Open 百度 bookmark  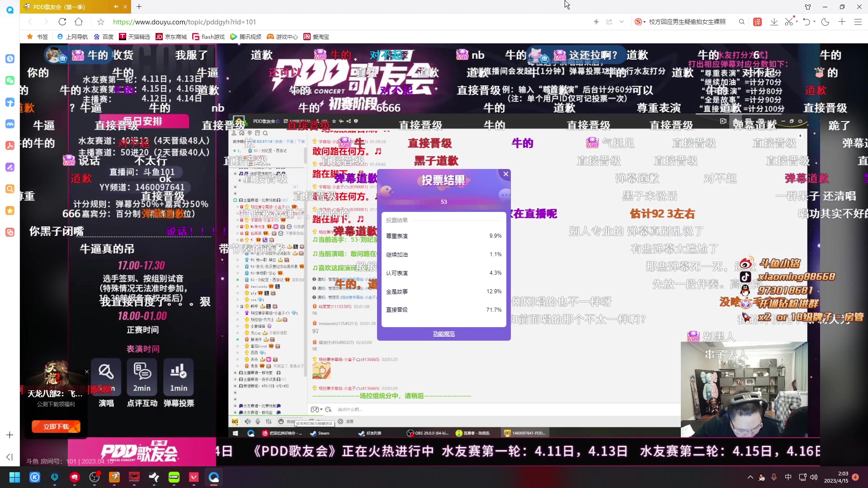click(104, 37)
